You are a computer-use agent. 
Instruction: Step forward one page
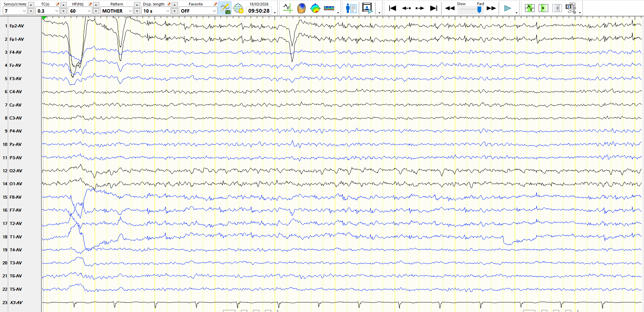click(x=420, y=8)
